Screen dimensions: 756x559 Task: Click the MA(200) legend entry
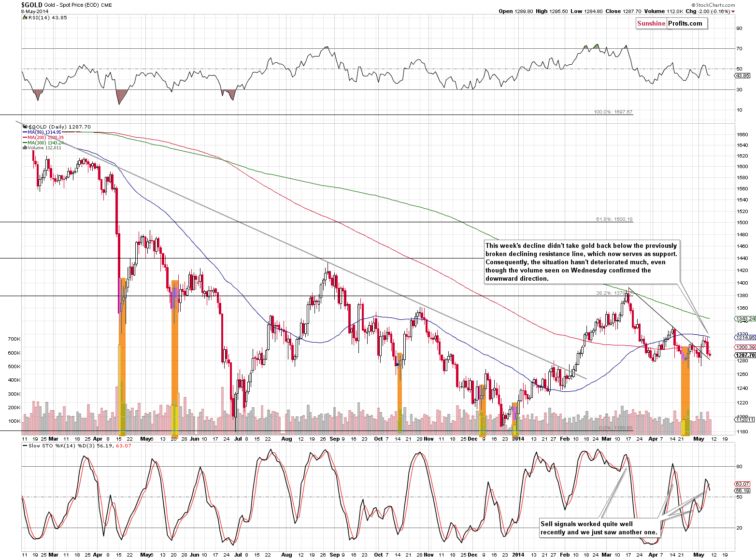point(45,138)
